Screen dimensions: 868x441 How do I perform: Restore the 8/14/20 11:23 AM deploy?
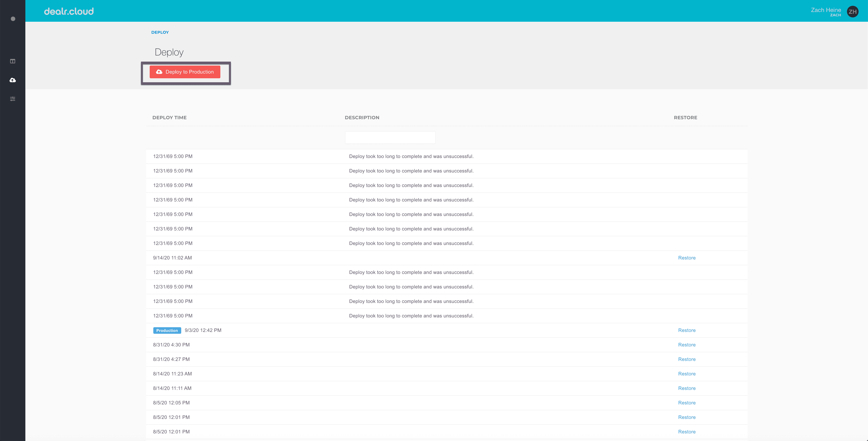686,374
